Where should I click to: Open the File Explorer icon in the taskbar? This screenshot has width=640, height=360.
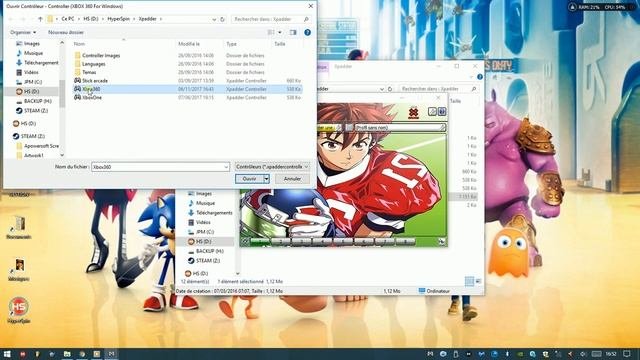(67, 354)
